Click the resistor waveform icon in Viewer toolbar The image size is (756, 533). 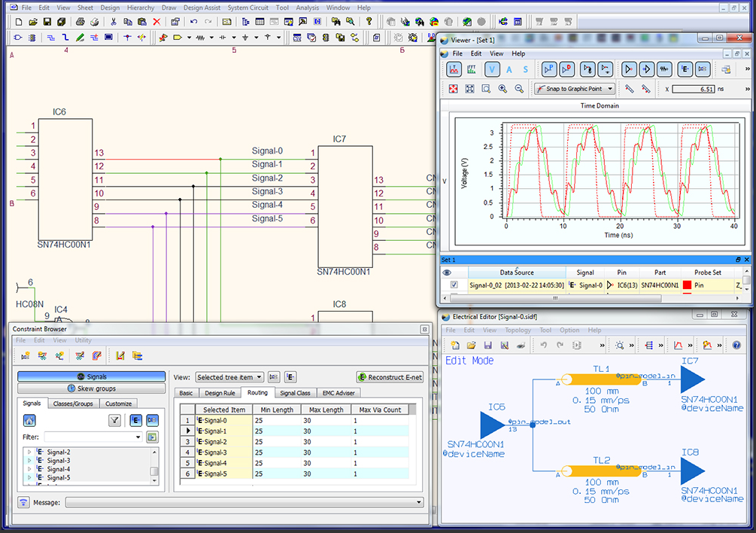(x=664, y=69)
